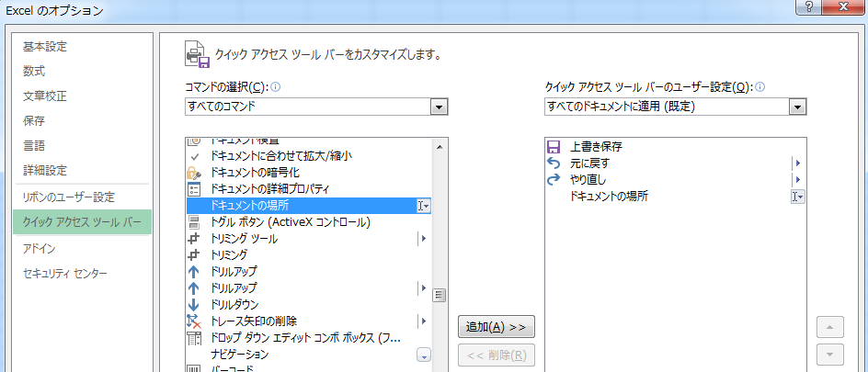Select the クイック アクセス ツール バー category
This screenshot has height=372, width=868.
(x=82, y=221)
